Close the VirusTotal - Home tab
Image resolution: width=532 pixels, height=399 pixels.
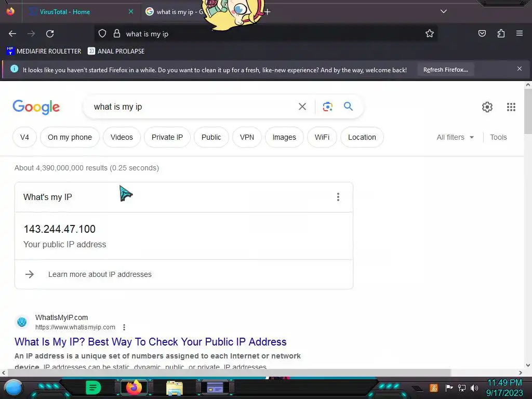coord(131,11)
